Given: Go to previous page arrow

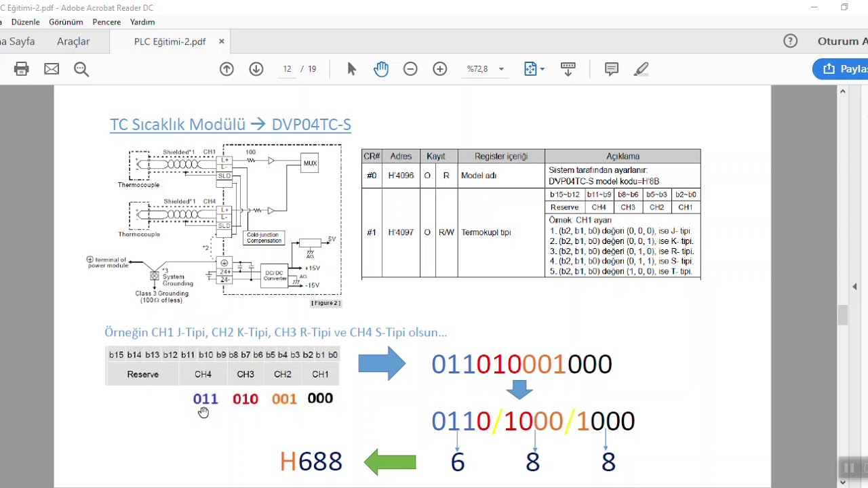Looking at the screenshot, I should (226, 68).
